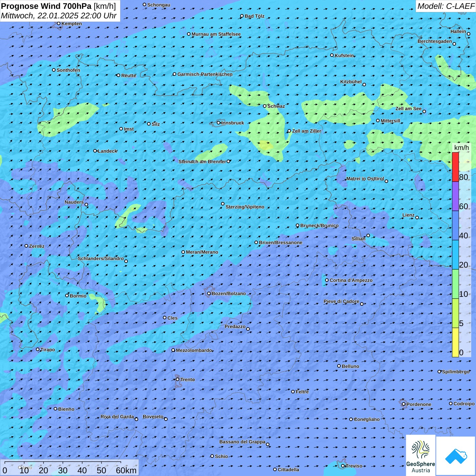Image resolution: width=476 pixels, height=476 pixels.
Task: Click the 'Reutte' town label
Action: 129,75
